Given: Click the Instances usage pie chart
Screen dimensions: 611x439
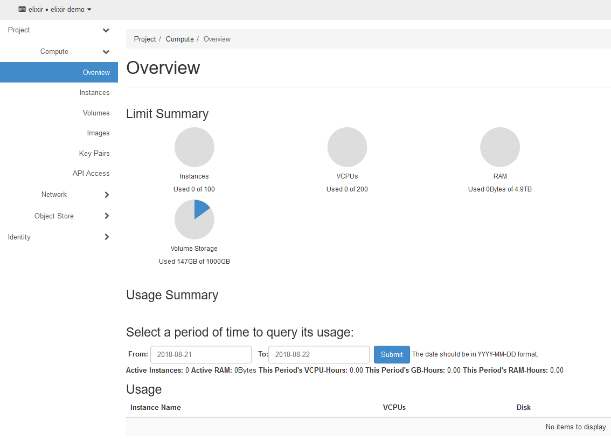Looking at the screenshot, I should 194,147.
